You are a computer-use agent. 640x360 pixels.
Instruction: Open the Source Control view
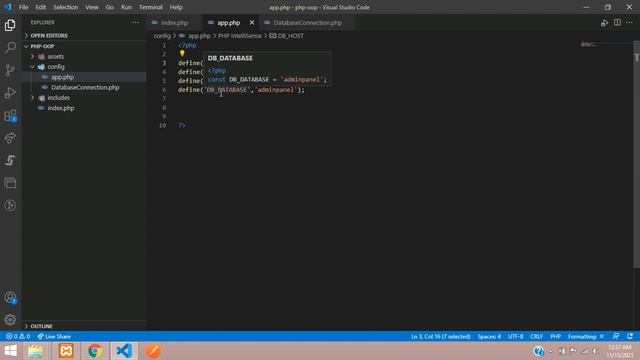(10, 70)
